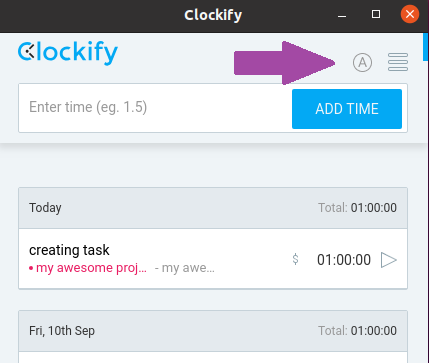Minimize the Clockify window

click(342, 15)
